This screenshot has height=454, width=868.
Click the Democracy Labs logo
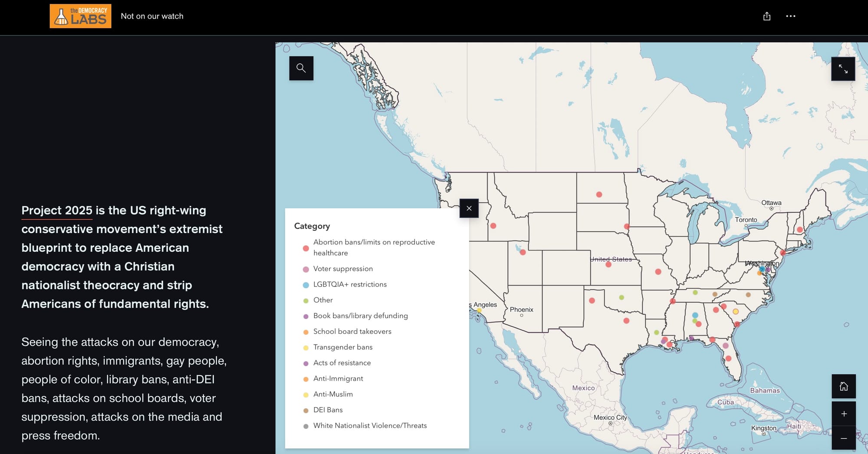(80, 16)
